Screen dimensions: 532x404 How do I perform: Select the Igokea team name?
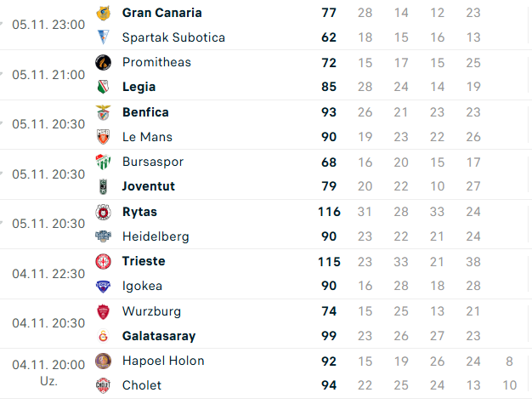pos(142,286)
